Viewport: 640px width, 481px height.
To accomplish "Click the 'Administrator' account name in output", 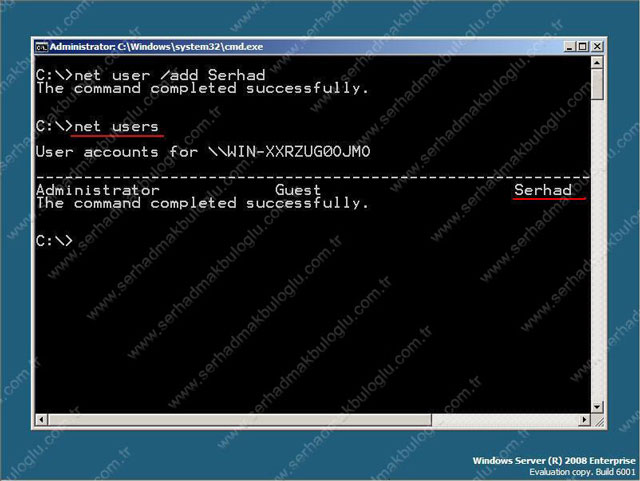I will (97, 190).
